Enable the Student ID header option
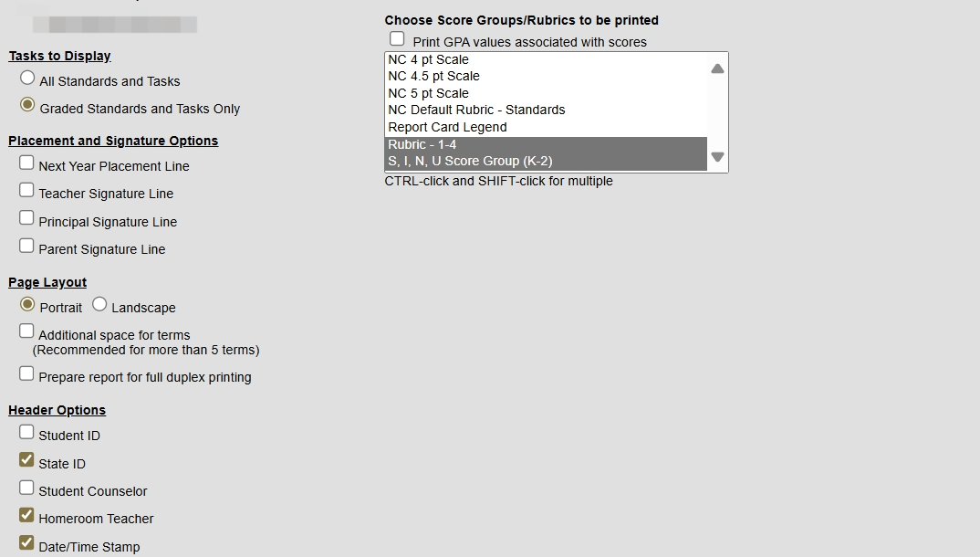Image resolution: width=980 pixels, height=557 pixels. point(26,432)
